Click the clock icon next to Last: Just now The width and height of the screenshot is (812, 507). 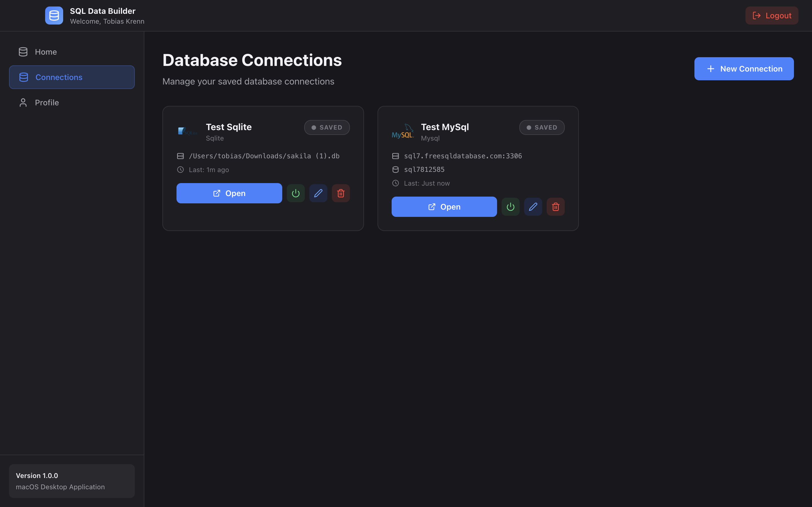[x=396, y=183]
